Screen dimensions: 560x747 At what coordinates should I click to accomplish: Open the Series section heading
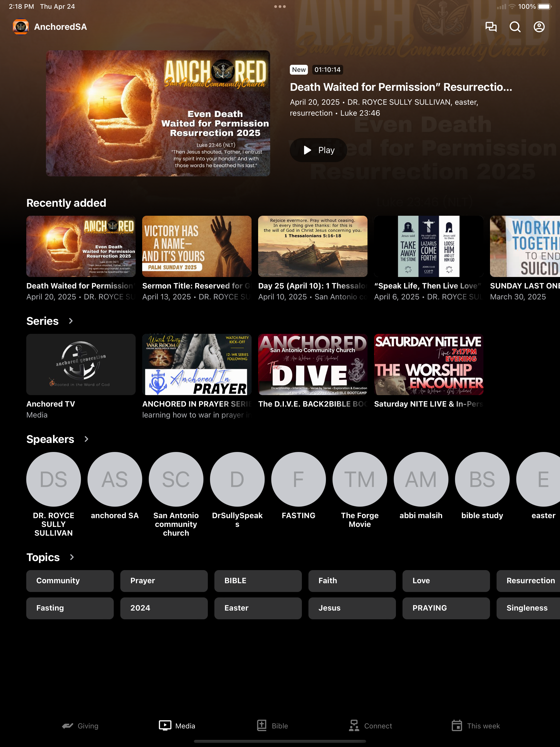tap(43, 321)
